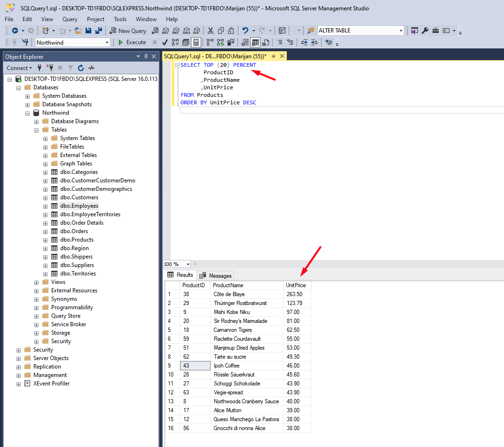Toggle pin on SQLQuery1.sql tab

click(x=274, y=56)
